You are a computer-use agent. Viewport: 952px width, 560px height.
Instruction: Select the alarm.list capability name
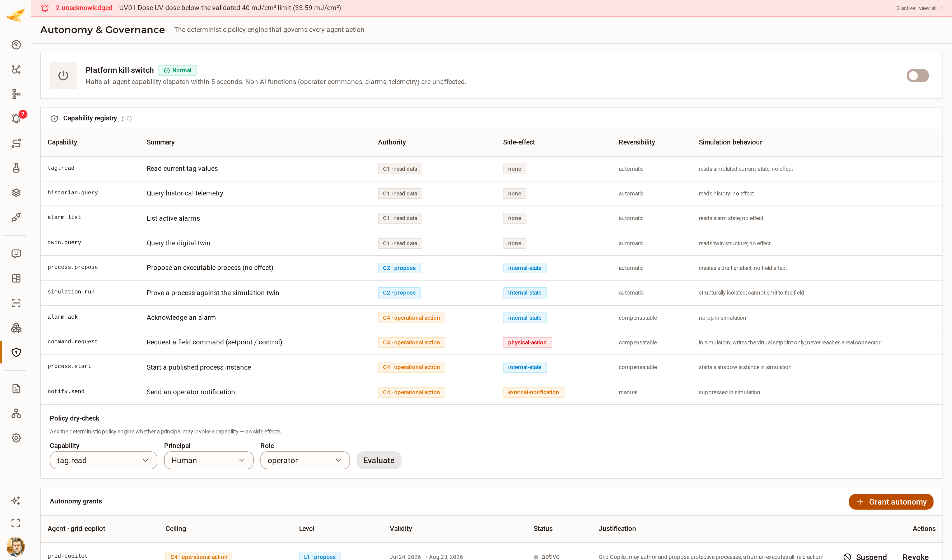64,217
